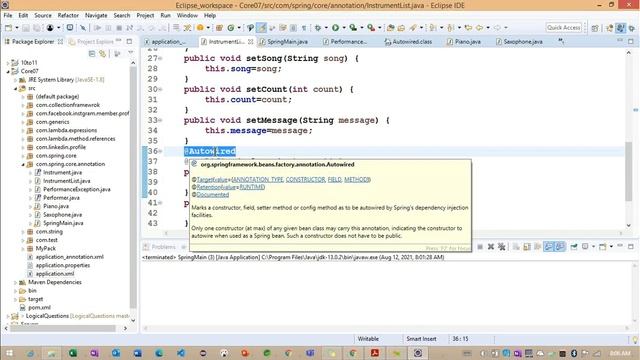Expand the 10to11 project node
The image size is (640, 360).
coord(8,63)
